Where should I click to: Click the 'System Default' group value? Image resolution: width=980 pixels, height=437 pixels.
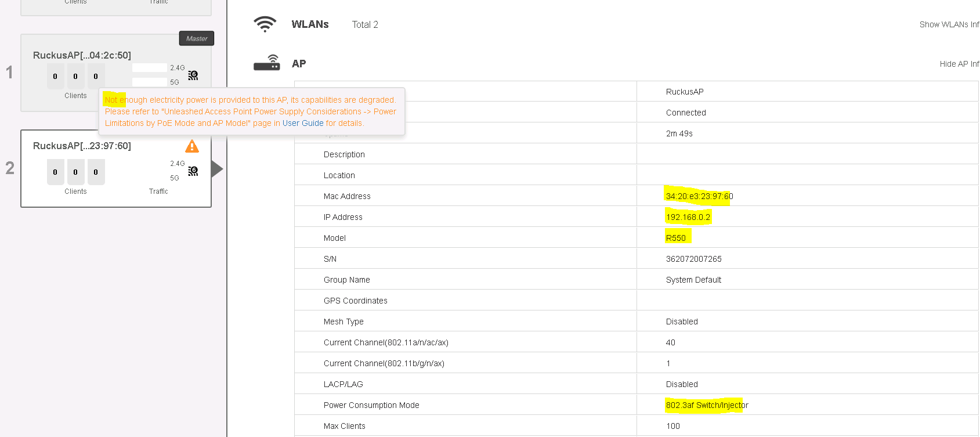click(693, 280)
